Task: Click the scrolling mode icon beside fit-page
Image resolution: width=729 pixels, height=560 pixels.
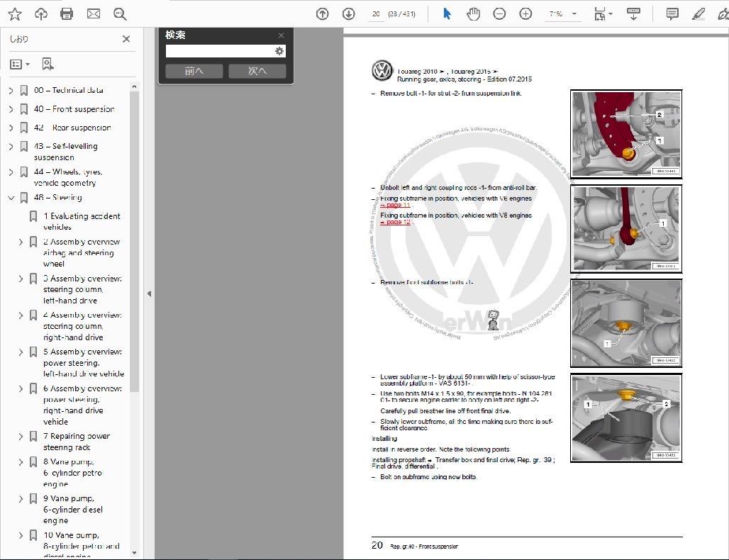Action: pyautogui.click(x=633, y=14)
